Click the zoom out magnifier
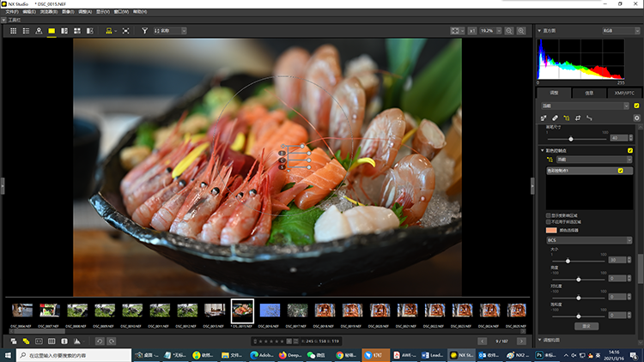This screenshot has height=362, width=644. (x=509, y=31)
